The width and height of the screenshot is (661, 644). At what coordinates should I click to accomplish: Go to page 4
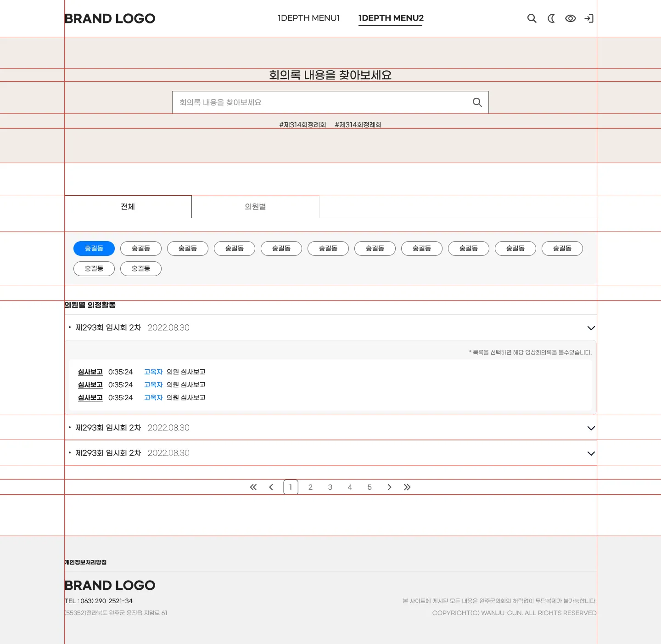pos(350,487)
